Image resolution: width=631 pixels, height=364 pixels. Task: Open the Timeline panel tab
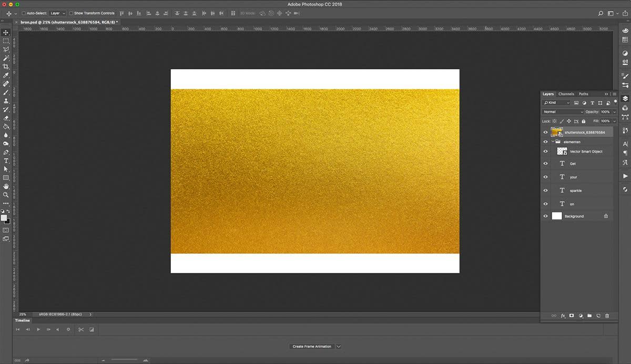tap(22, 320)
